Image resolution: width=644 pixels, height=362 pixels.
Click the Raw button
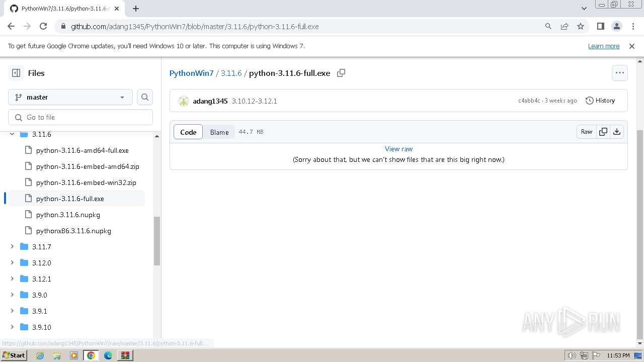(x=587, y=132)
